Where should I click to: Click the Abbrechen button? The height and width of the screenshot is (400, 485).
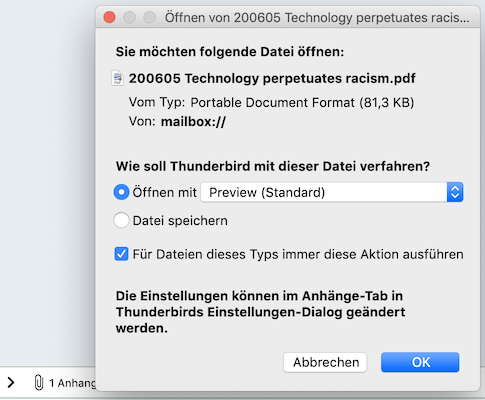pos(325,362)
